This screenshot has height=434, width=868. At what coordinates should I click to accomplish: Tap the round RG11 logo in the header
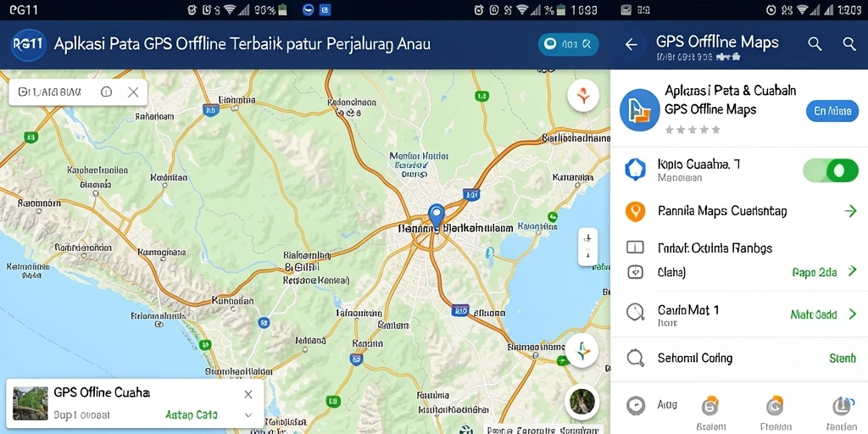coord(28,45)
